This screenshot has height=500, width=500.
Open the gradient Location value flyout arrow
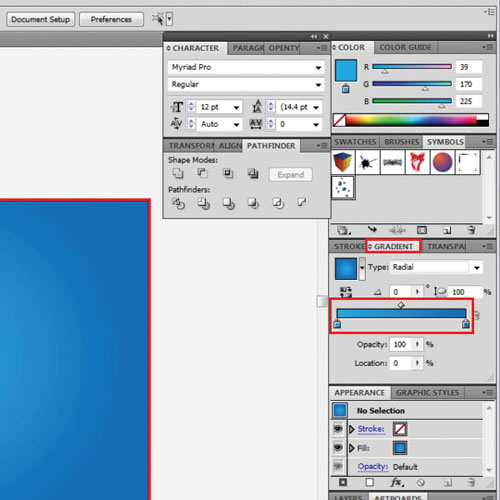tap(417, 363)
